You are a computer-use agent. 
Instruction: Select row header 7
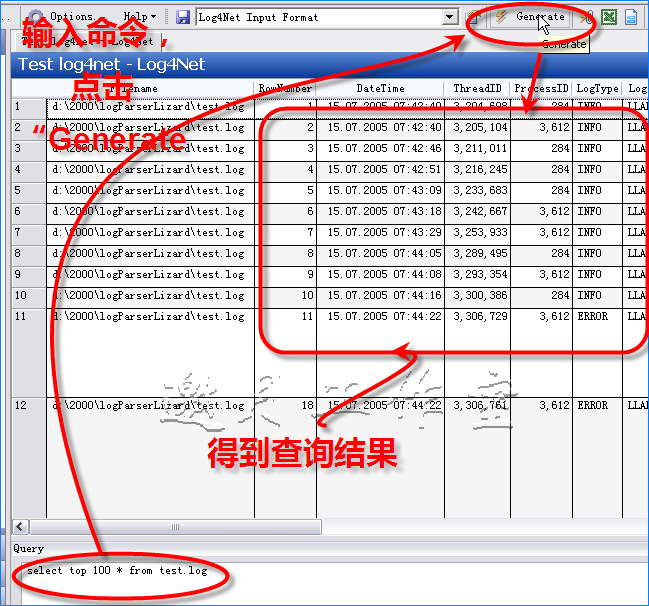(29, 233)
